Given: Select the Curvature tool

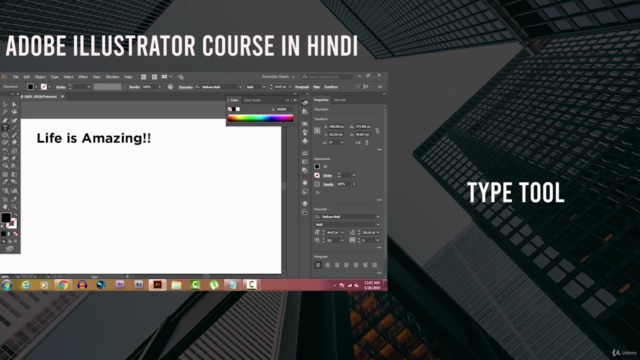Looking at the screenshot, I should click(14, 120).
